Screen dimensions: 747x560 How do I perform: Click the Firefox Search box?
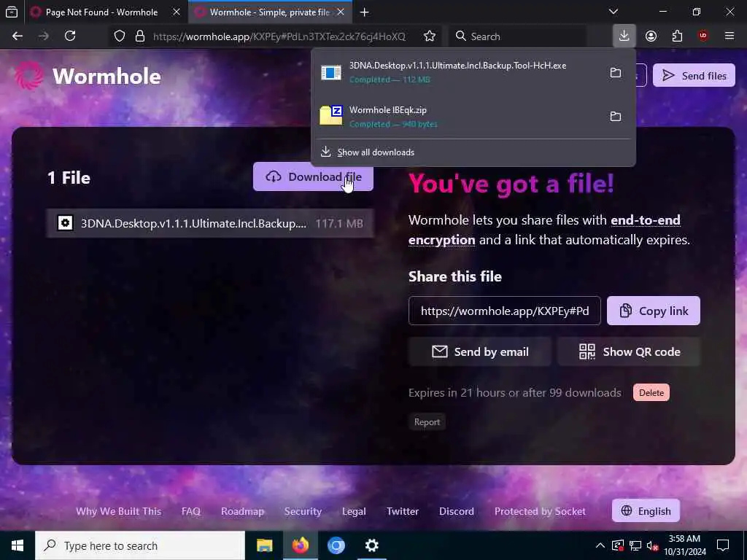519,36
